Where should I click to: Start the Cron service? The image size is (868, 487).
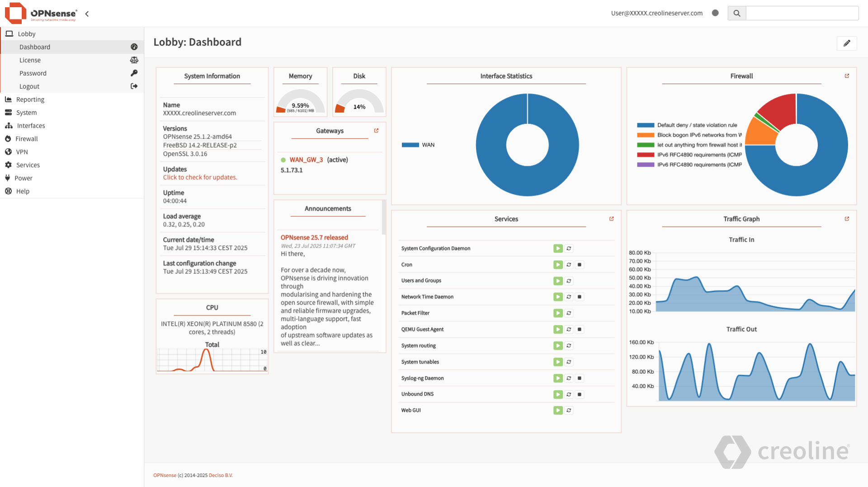pyautogui.click(x=558, y=265)
